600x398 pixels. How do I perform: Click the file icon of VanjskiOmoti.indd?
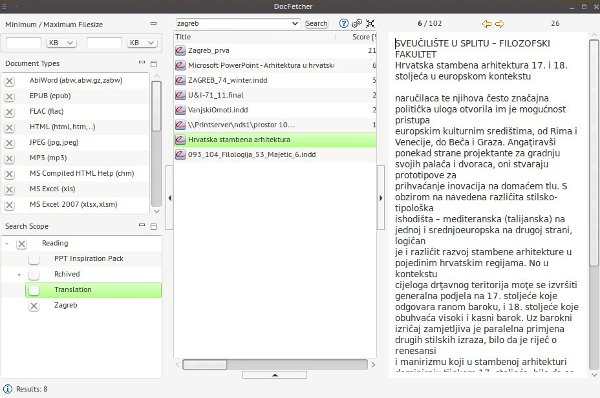pos(180,110)
